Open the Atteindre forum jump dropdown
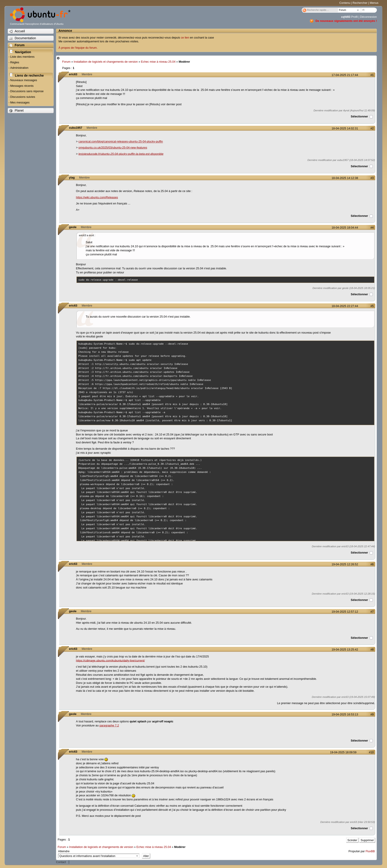Viewport: 387px width, 868px height. [x=99, y=856]
